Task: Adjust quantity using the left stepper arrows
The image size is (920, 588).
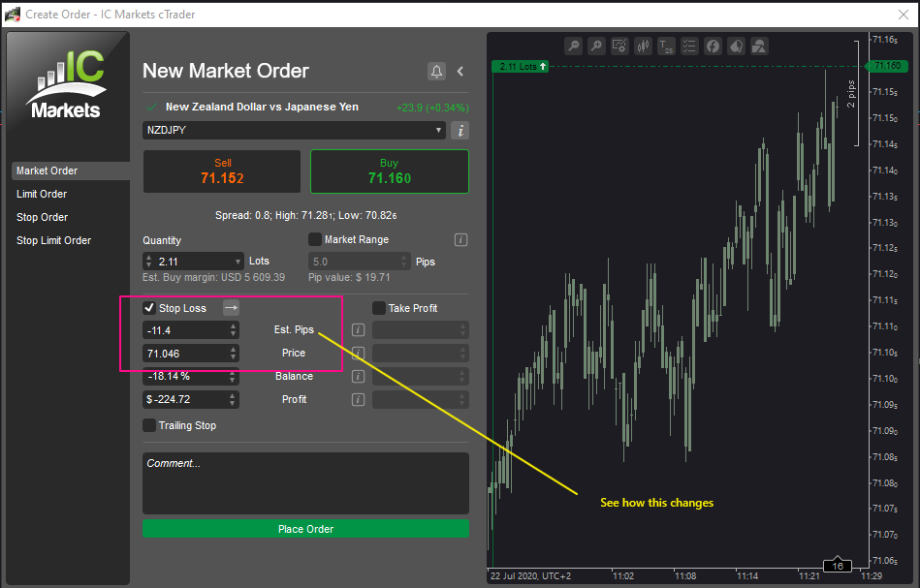Action: click(x=148, y=262)
